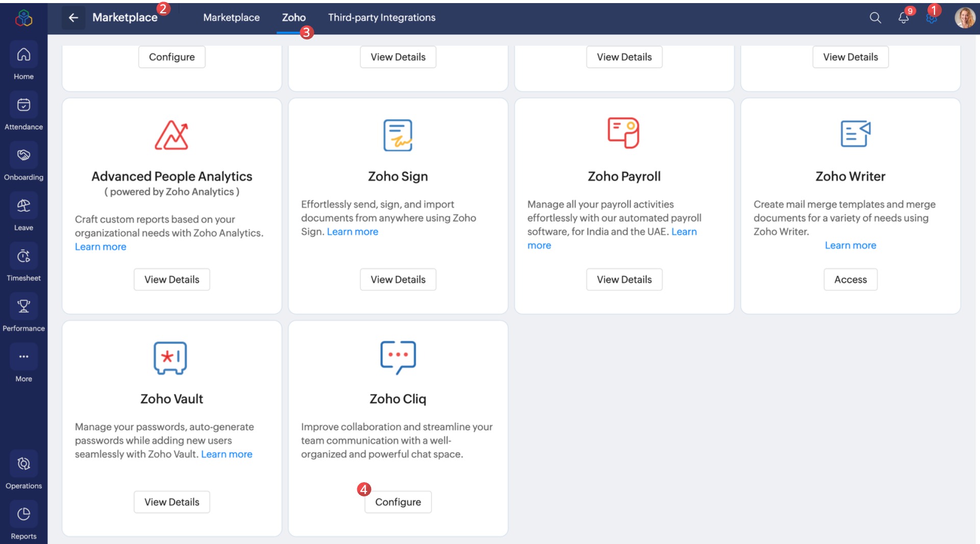This screenshot has width=980, height=544.
Task: Open Timesheet from the sidebar
Action: click(x=23, y=256)
